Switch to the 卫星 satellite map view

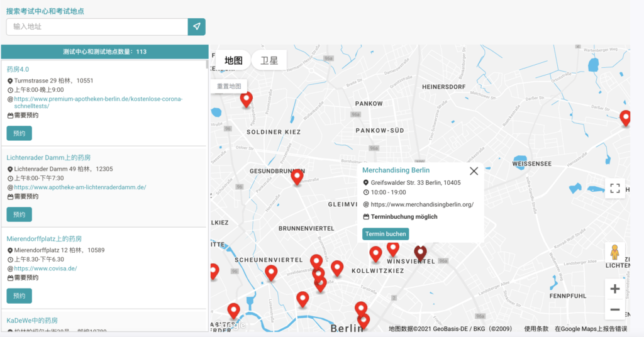coord(269,60)
